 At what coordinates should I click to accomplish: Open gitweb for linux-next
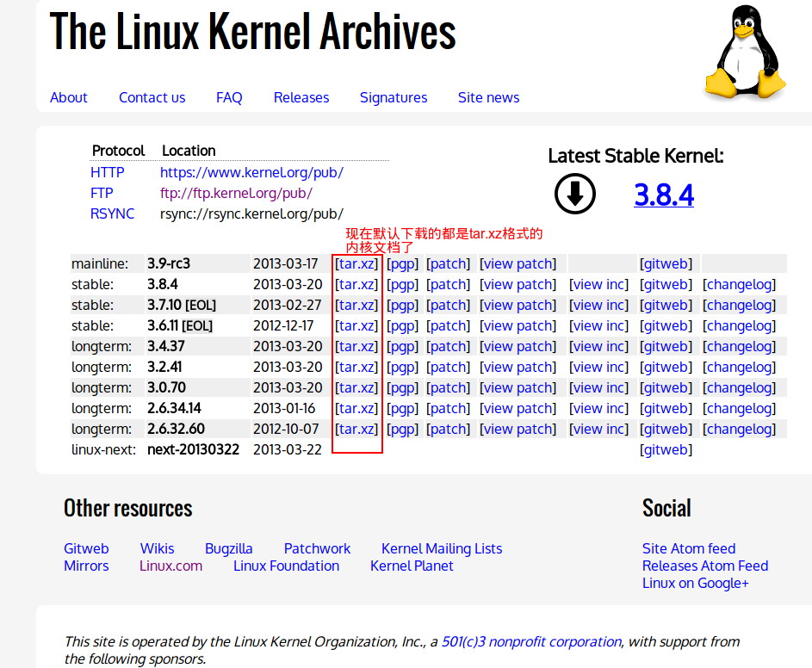666,449
